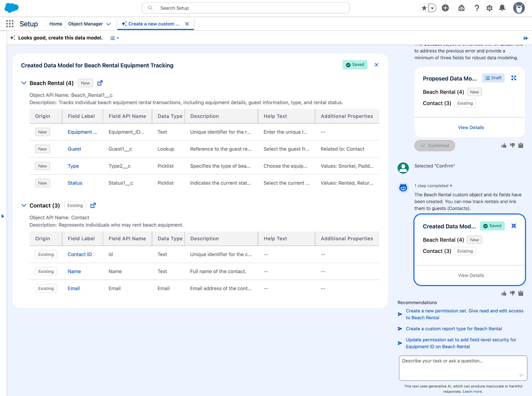Image resolution: width=532 pixels, height=396 pixels.
Task: Open the list dropdown next to conversation title
Action: click(114, 38)
